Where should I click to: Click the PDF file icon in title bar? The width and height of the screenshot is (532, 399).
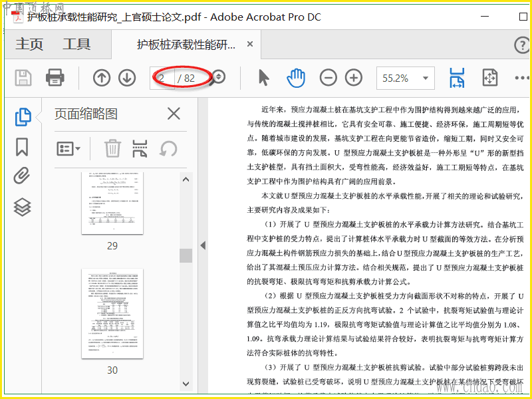click(x=17, y=16)
